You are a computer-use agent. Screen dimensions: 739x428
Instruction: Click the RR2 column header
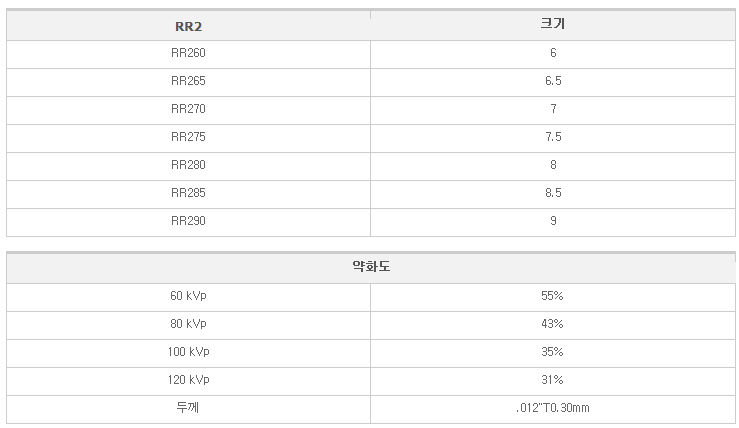189,26
